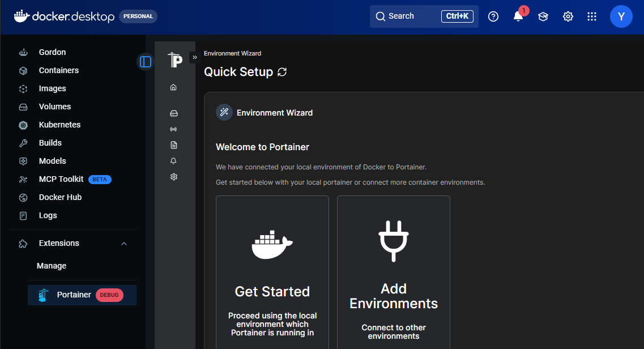Open Portainer notifications bell icon

pyautogui.click(x=174, y=161)
